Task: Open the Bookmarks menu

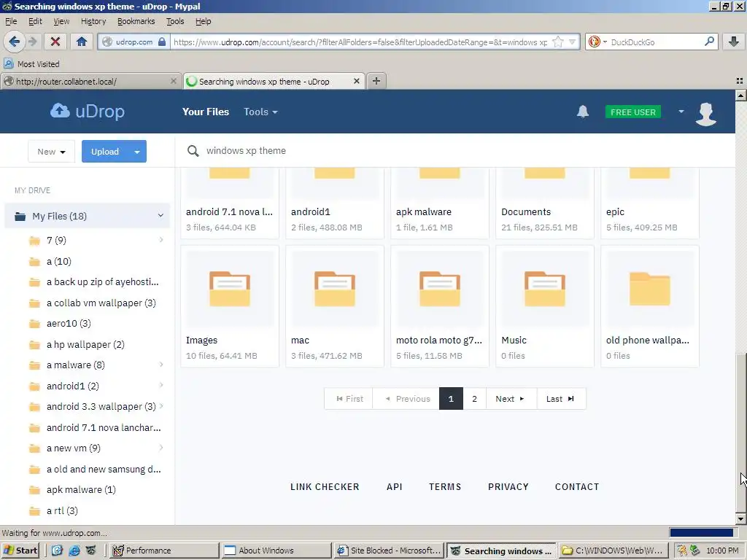Action: tap(136, 21)
